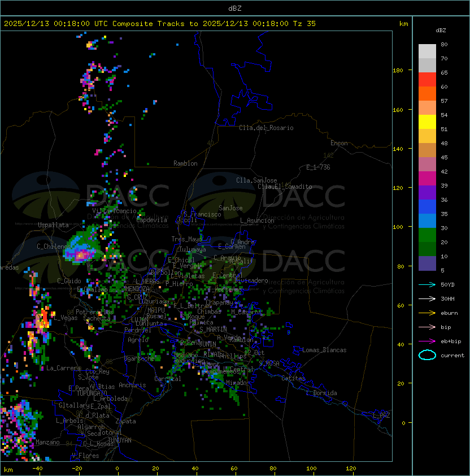This screenshot has width=470, height=476.
Task: Click the 'C_Guido' map label
Action: click(69, 281)
